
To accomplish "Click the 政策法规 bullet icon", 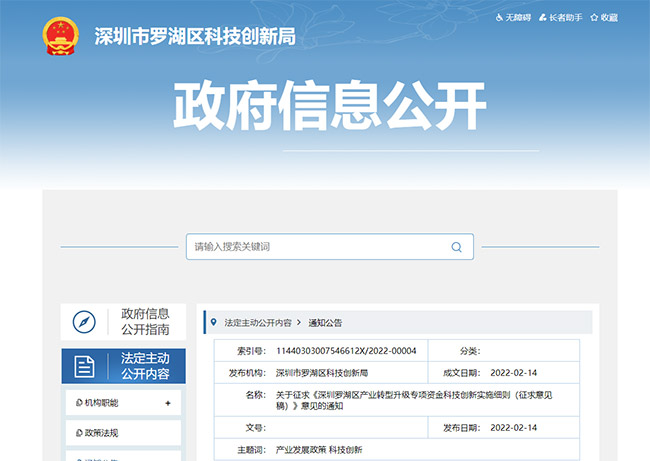I will (79, 433).
